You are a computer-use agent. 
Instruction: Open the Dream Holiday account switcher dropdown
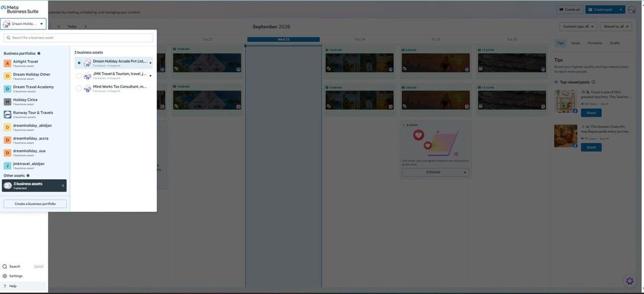[x=24, y=24]
